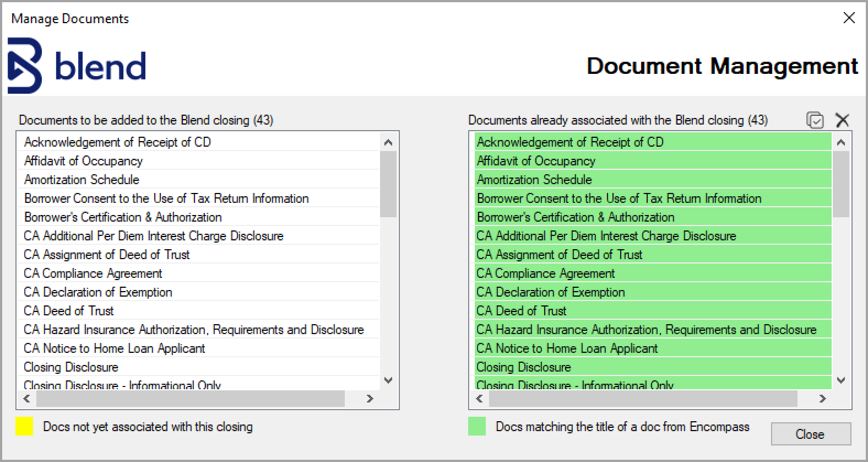Click the select-all documents icon above right list
This screenshot has height=462, width=868.
[815, 120]
